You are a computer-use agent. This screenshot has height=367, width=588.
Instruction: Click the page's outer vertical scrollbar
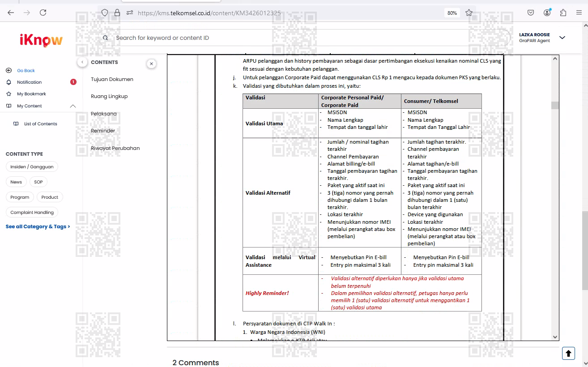[584, 251]
